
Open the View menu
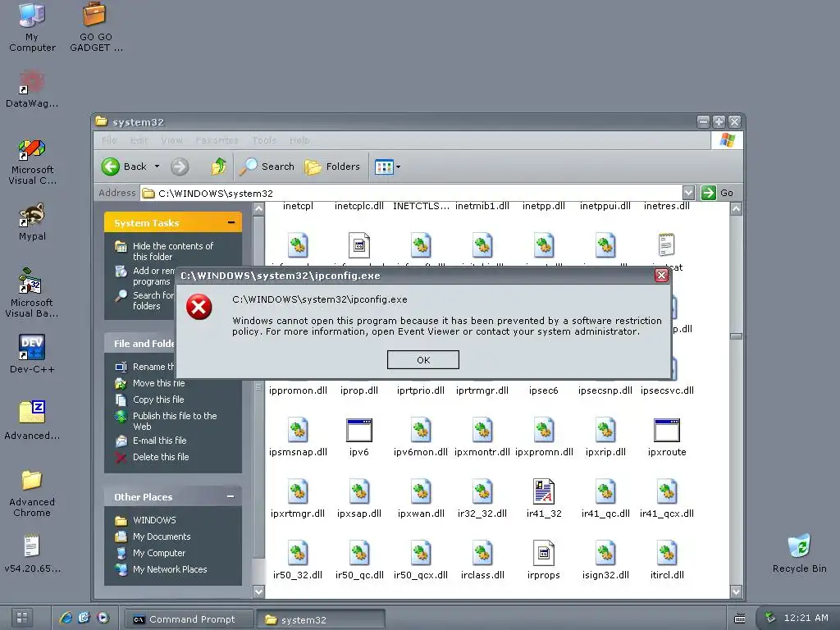pos(171,140)
